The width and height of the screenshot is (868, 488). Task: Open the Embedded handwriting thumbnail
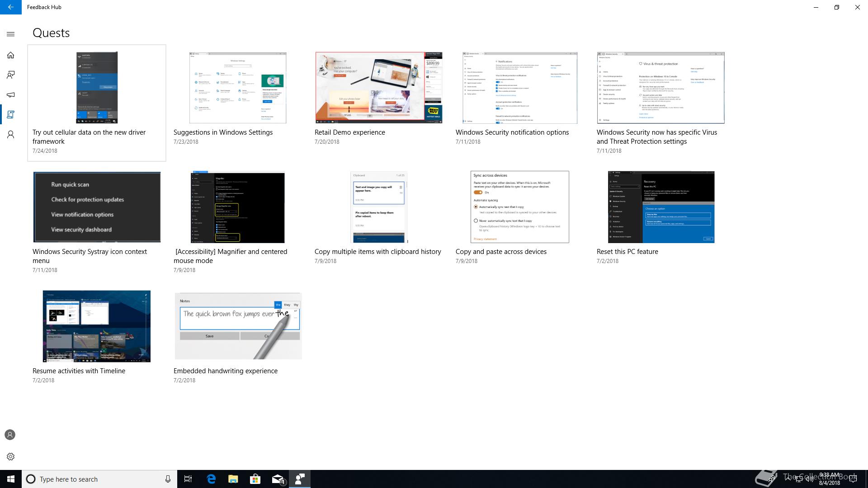click(x=238, y=326)
